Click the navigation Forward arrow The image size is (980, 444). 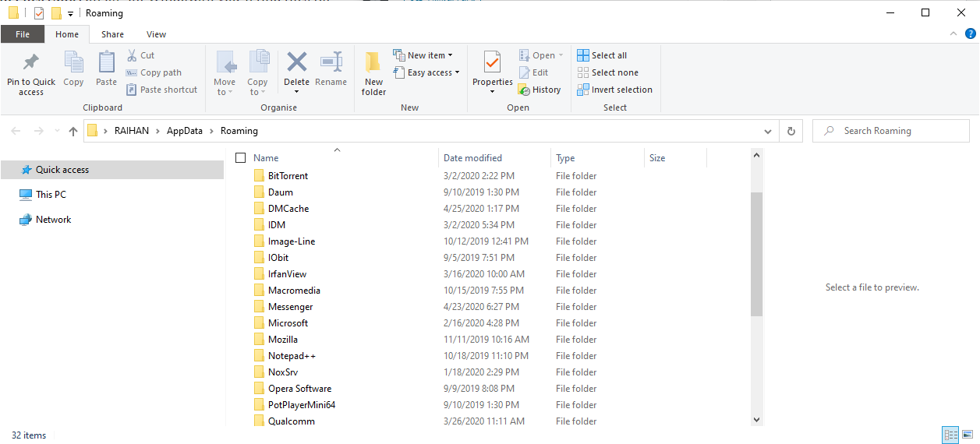[39, 131]
